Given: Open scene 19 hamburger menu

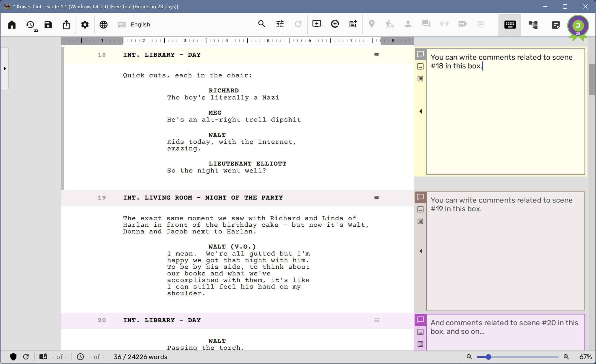Looking at the screenshot, I should pos(376,198).
